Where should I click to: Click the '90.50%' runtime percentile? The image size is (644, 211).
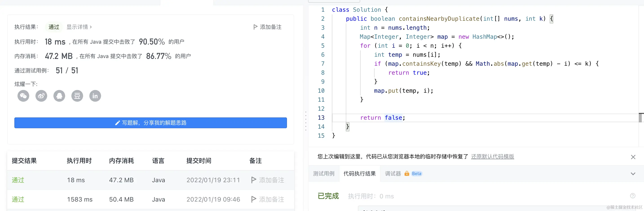(x=152, y=42)
